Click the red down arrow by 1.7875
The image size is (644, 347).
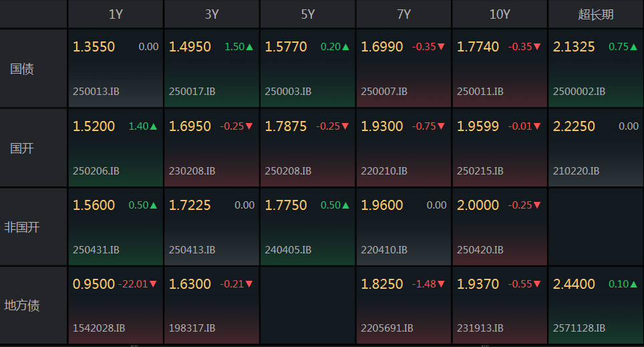coord(345,126)
